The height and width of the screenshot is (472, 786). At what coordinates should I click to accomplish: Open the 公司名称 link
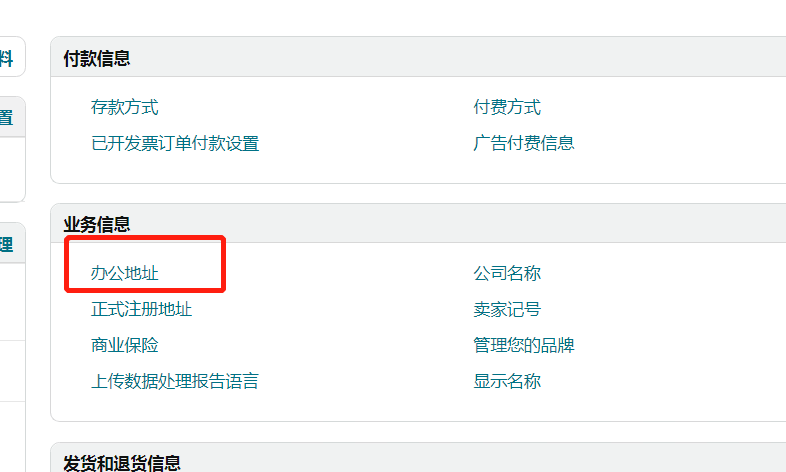[507, 273]
